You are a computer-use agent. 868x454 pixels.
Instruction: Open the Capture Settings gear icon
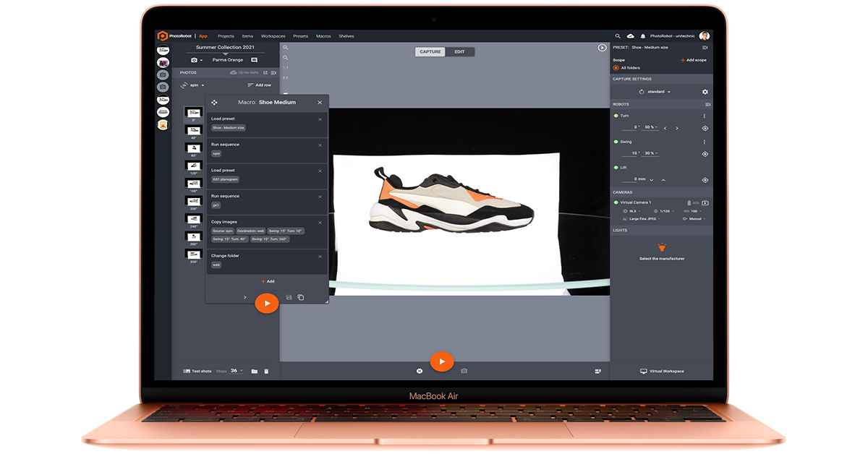[705, 91]
